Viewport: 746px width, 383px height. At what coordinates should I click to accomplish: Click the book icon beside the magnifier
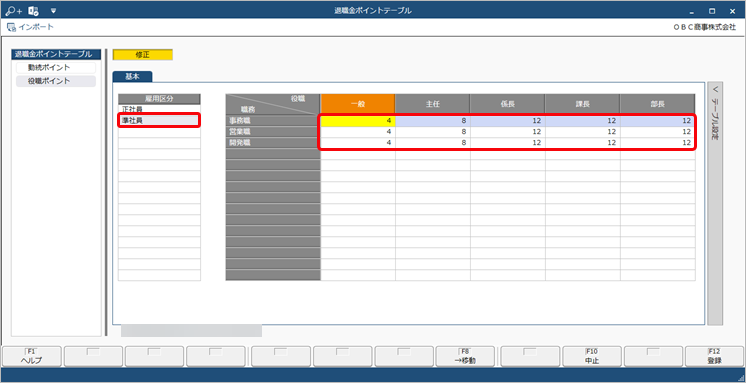(x=33, y=10)
